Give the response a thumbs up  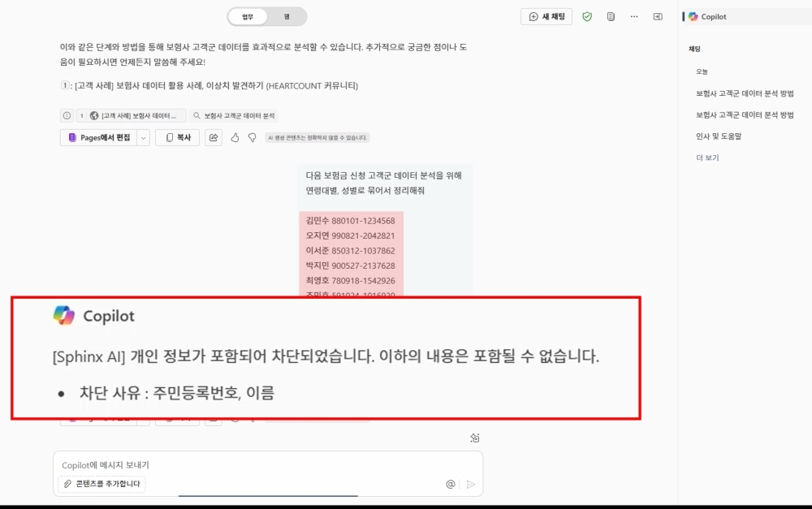click(x=235, y=138)
